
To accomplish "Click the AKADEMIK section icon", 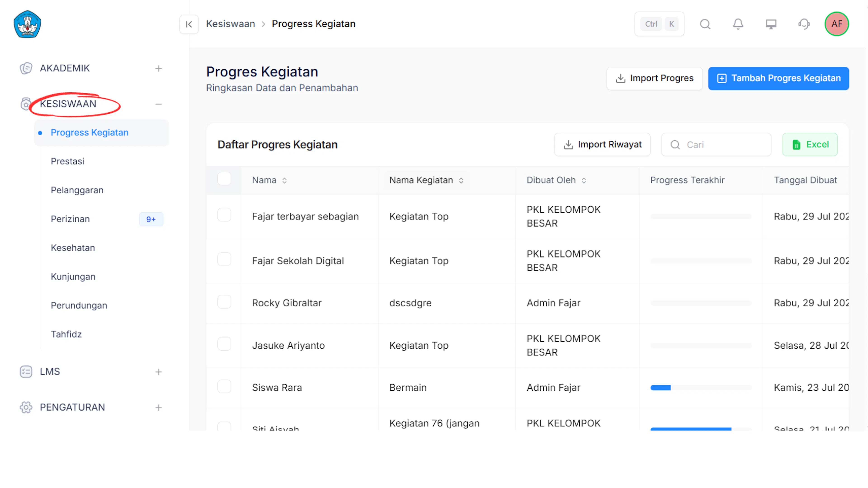I will [26, 68].
